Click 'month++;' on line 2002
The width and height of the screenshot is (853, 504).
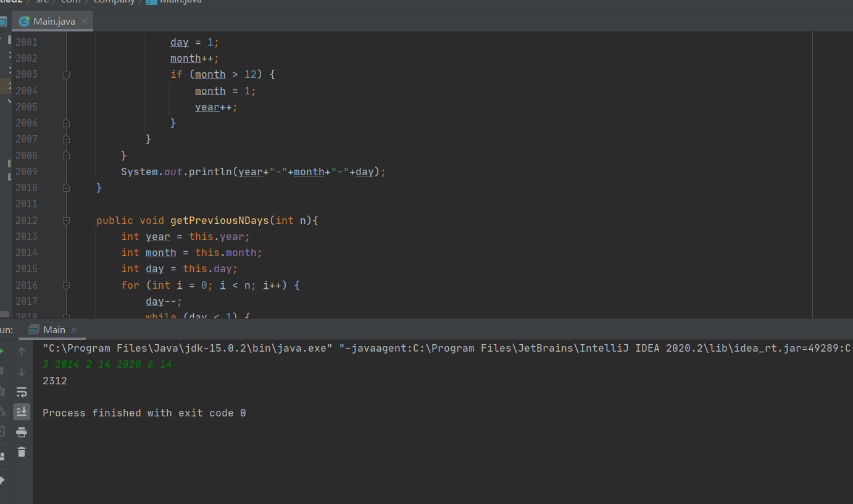[195, 58]
